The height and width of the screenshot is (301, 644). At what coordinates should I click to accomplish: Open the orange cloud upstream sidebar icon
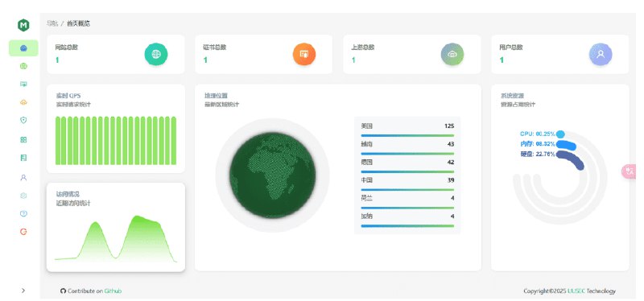coord(23,102)
